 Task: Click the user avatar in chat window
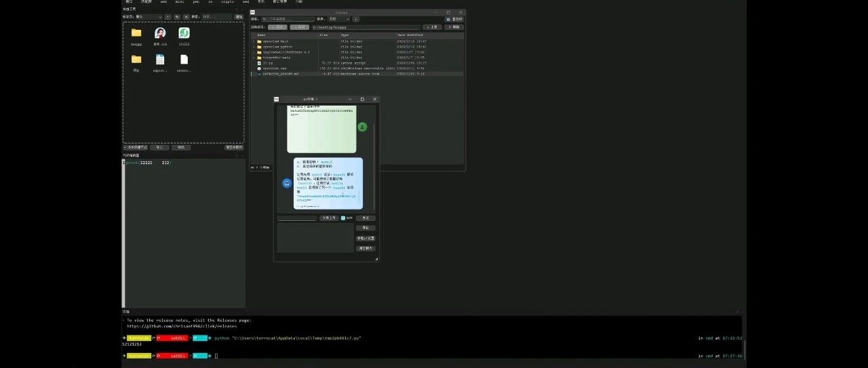pyautogui.click(x=362, y=127)
